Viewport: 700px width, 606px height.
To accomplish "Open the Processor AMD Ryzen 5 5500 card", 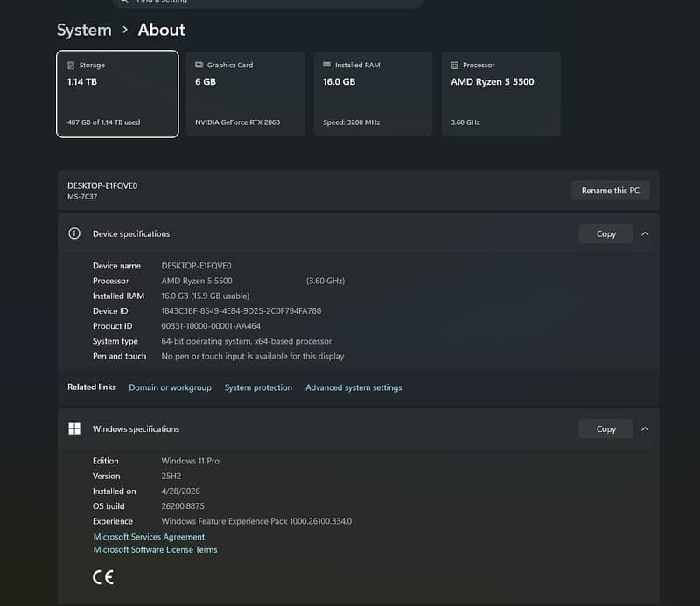I will pos(500,94).
